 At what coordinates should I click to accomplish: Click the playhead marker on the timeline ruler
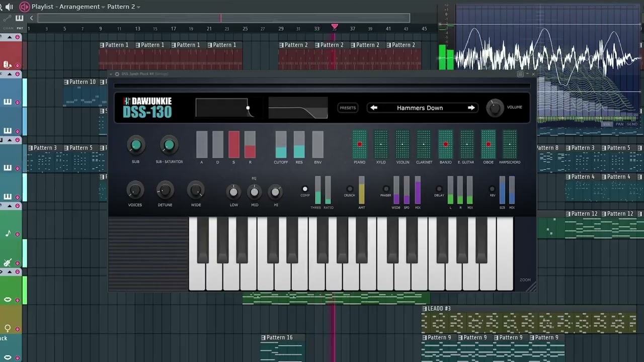tap(334, 26)
